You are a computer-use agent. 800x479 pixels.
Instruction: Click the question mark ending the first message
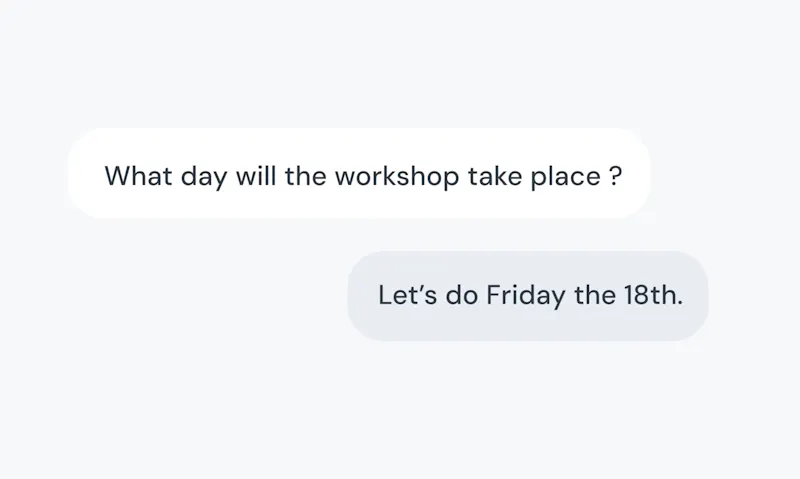click(616, 176)
